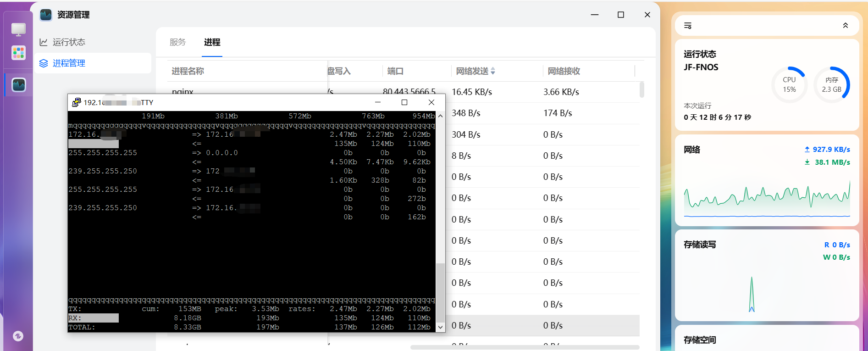Click the 端口 column header
This screenshot has width=868, height=351.
click(x=395, y=71)
